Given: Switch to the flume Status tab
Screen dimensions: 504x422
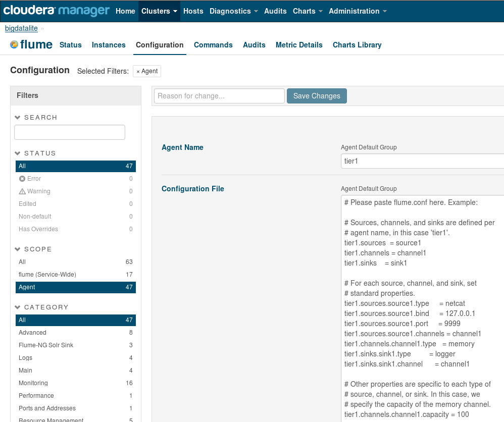Looking at the screenshot, I should (x=70, y=45).
